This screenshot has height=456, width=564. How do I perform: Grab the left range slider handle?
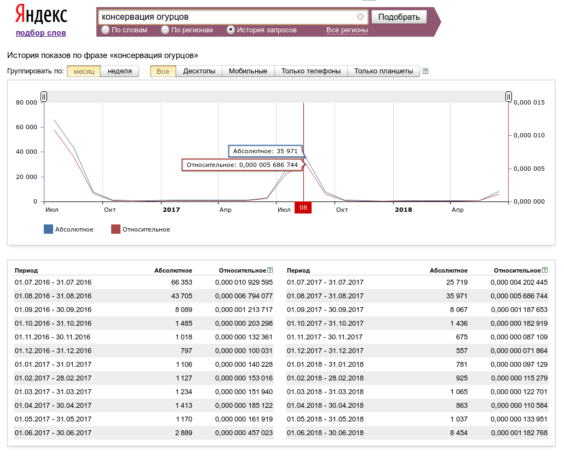point(44,97)
